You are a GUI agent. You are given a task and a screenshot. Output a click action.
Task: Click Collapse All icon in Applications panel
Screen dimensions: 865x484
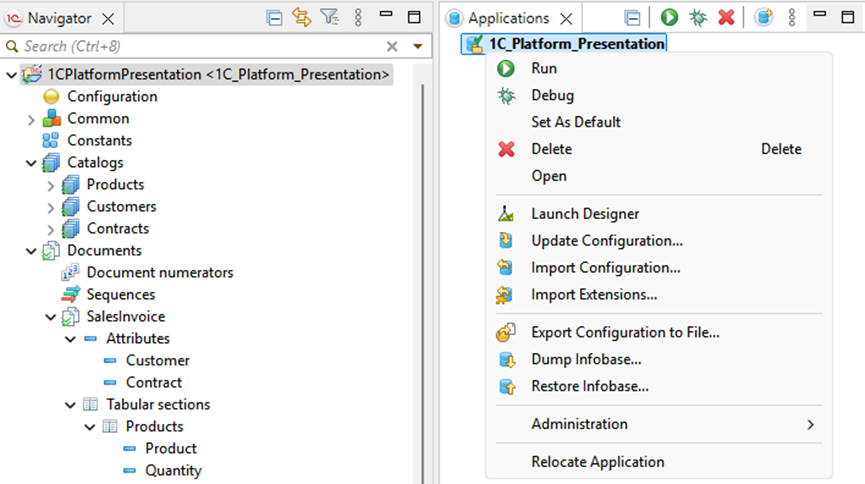tap(632, 18)
